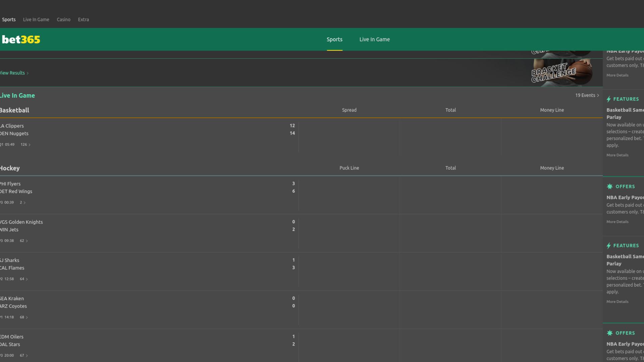644x362 pixels.
Task: Open Extra in the top menu
Action: pos(83,19)
